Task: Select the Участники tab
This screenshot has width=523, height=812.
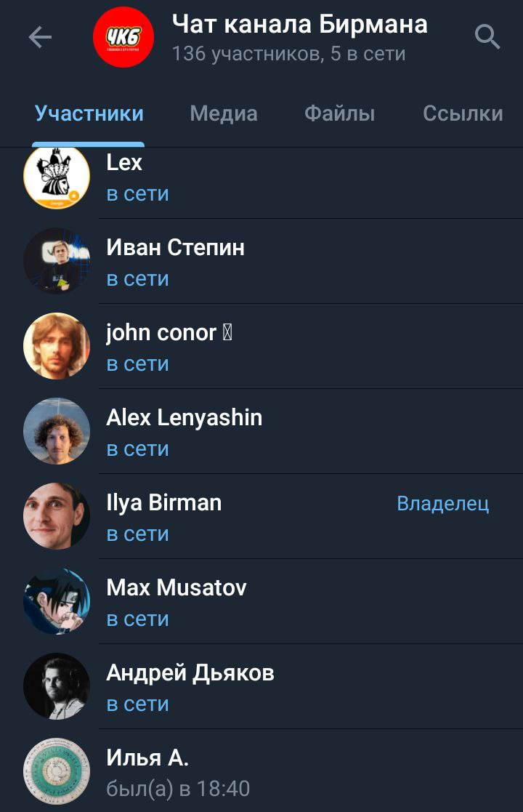Action: pyautogui.click(x=89, y=113)
